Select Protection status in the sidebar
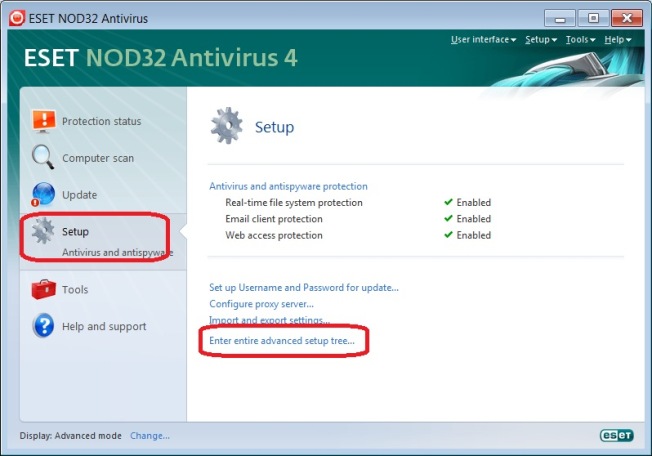652x456 pixels. coord(101,121)
